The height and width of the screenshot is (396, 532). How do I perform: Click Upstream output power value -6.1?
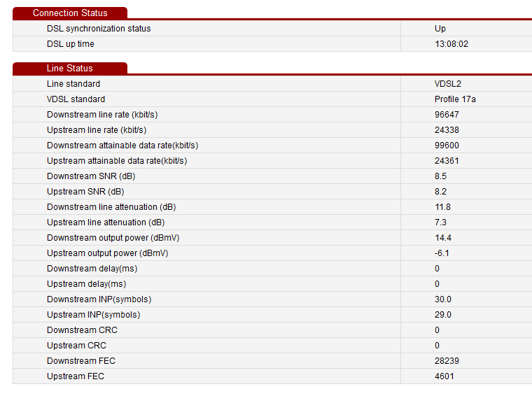point(441,253)
